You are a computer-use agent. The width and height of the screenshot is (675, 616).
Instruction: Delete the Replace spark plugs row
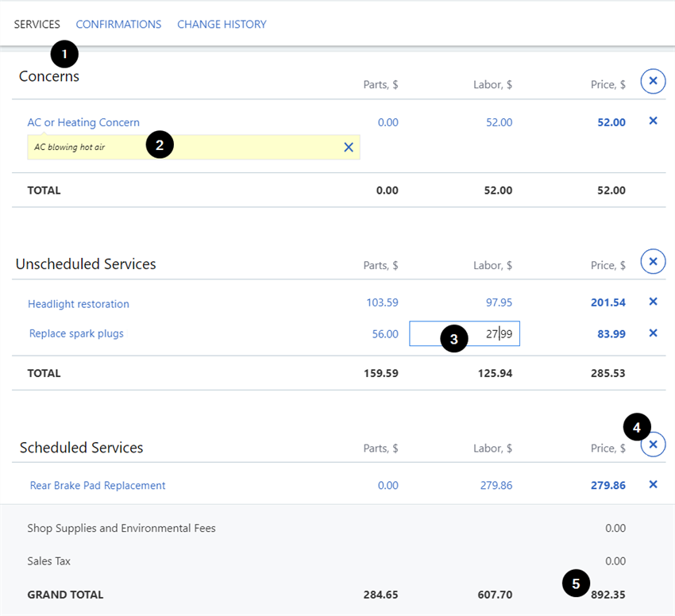(653, 333)
